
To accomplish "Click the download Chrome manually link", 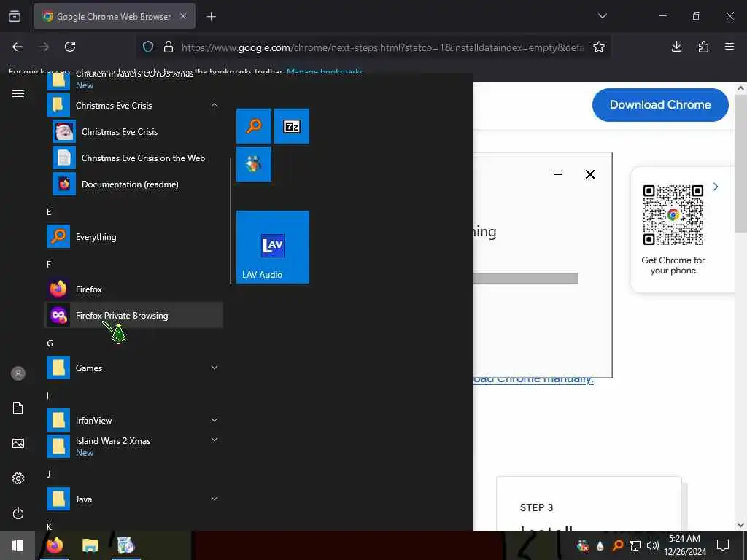I will click(x=533, y=379).
